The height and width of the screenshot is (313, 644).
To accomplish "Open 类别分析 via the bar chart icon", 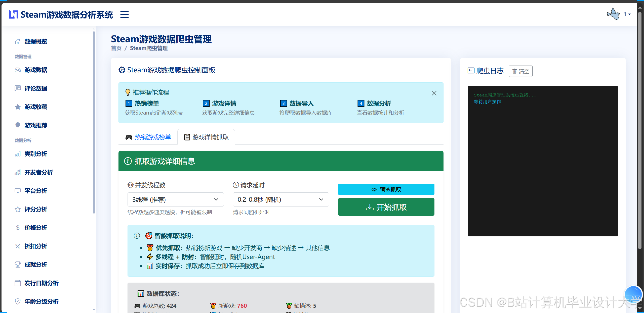I will tap(17, 154).
